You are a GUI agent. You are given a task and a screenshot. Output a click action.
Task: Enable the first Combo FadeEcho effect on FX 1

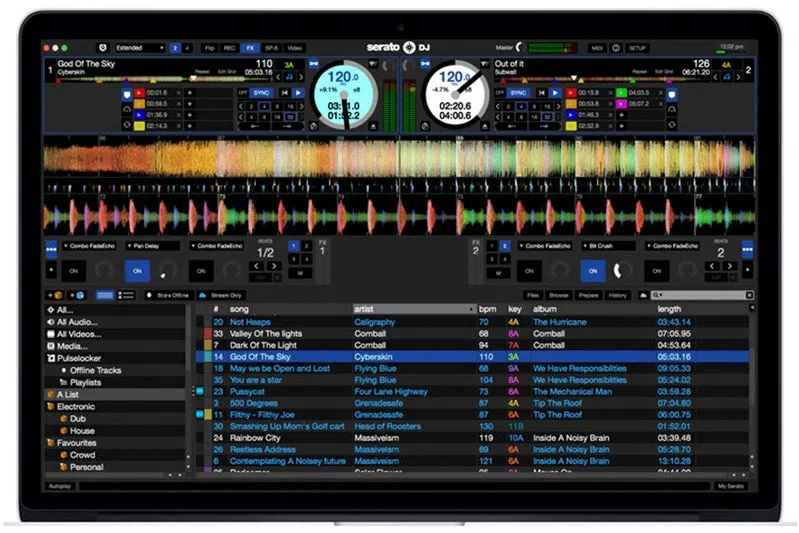coord(73,271)
